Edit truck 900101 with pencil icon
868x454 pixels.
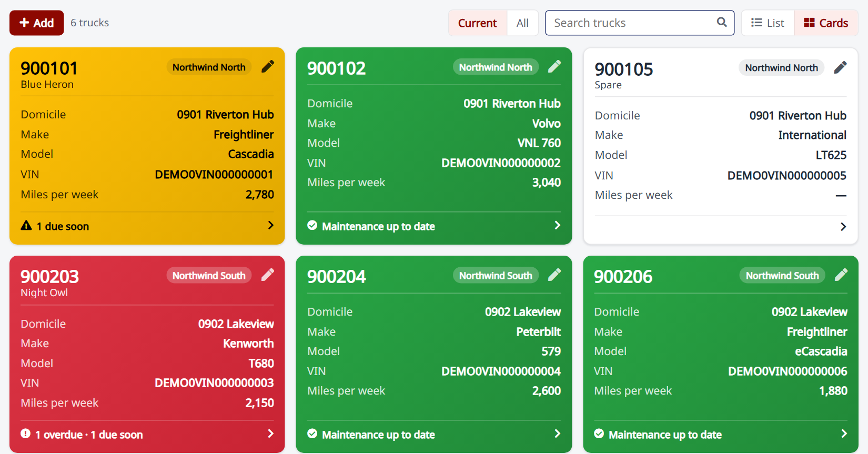268,66
